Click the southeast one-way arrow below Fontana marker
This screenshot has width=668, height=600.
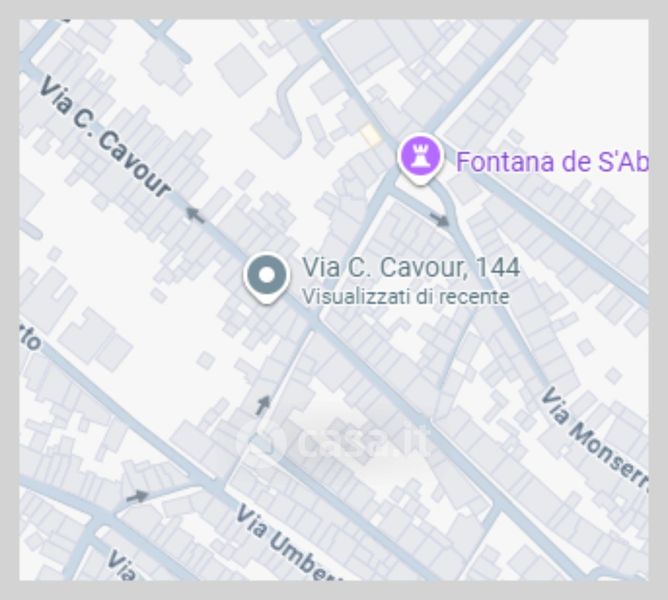pos(439,219)
